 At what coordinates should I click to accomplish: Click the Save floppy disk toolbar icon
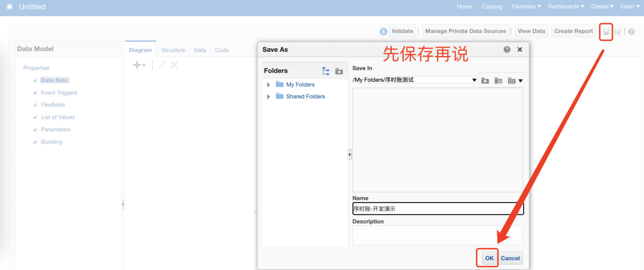click(x=606, y=31)
